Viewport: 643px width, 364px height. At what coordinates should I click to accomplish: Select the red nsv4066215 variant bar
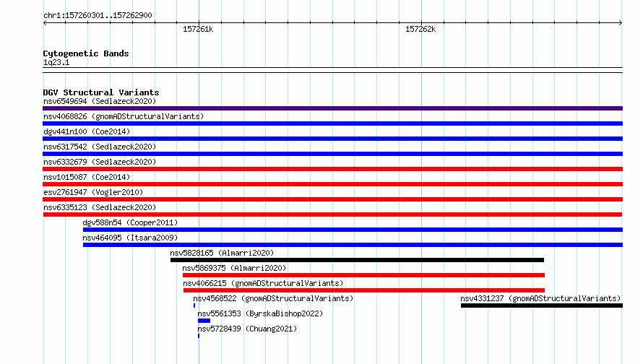(364, 290)
